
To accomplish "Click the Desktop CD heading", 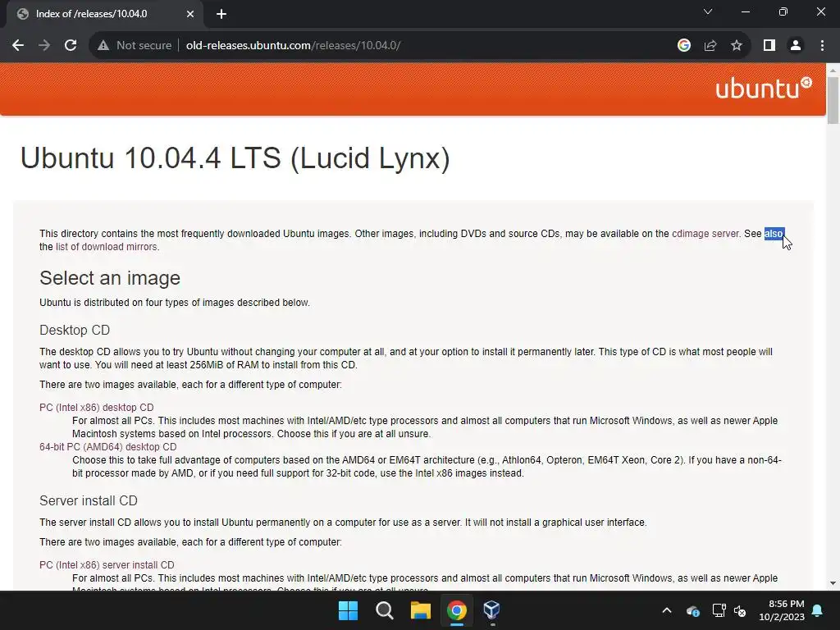I will (x=75, y=330).
